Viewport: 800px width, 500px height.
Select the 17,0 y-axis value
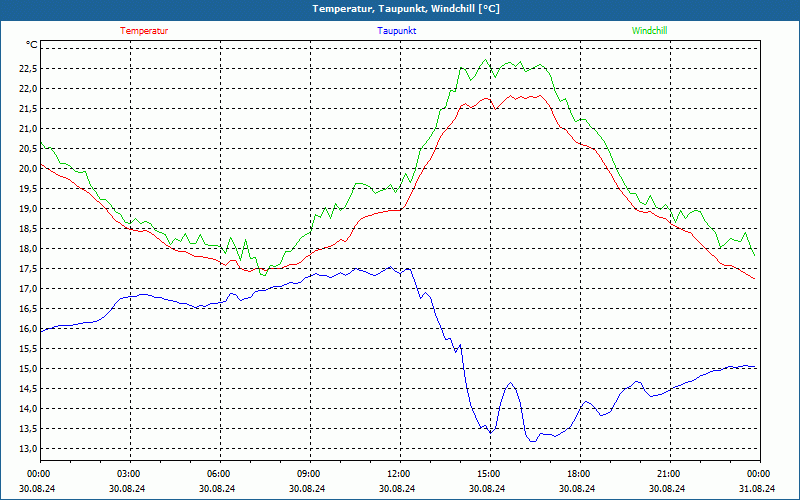click(28, 289)
